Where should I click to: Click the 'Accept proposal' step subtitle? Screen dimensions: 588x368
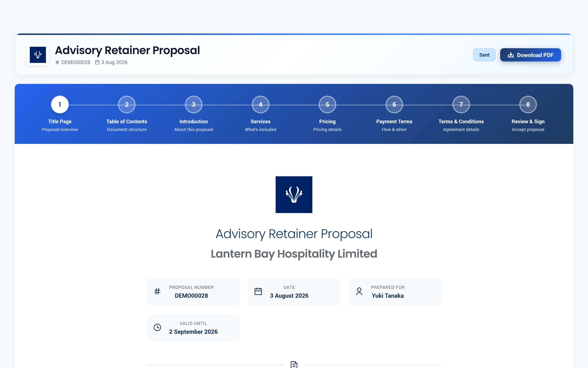click(x=528, y=130)
